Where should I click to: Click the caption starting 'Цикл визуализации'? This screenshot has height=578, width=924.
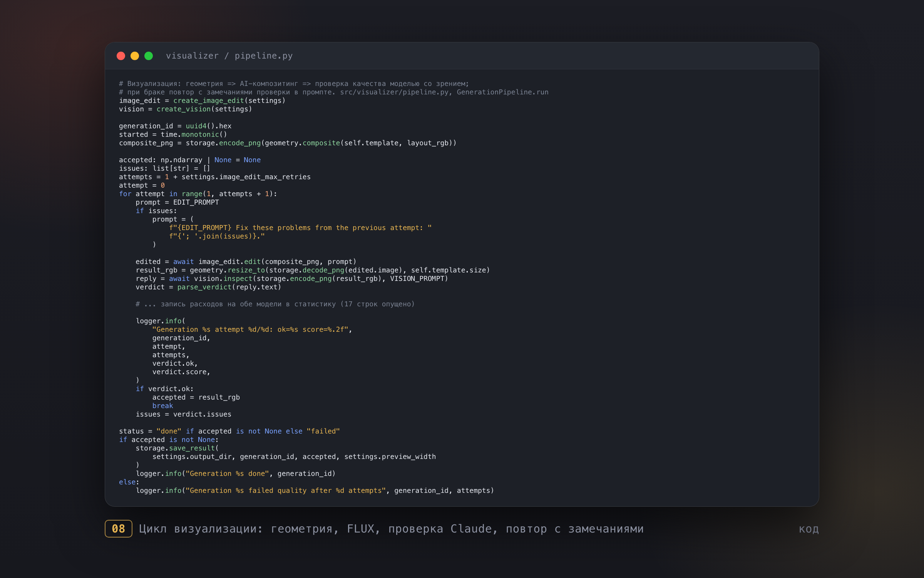point(391,529)
